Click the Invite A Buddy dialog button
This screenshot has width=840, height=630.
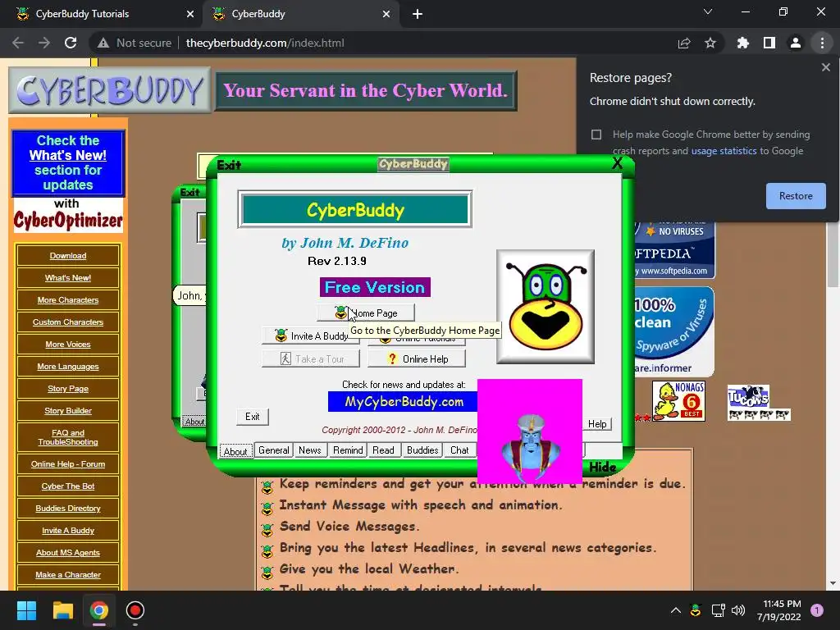click(311, 336)
